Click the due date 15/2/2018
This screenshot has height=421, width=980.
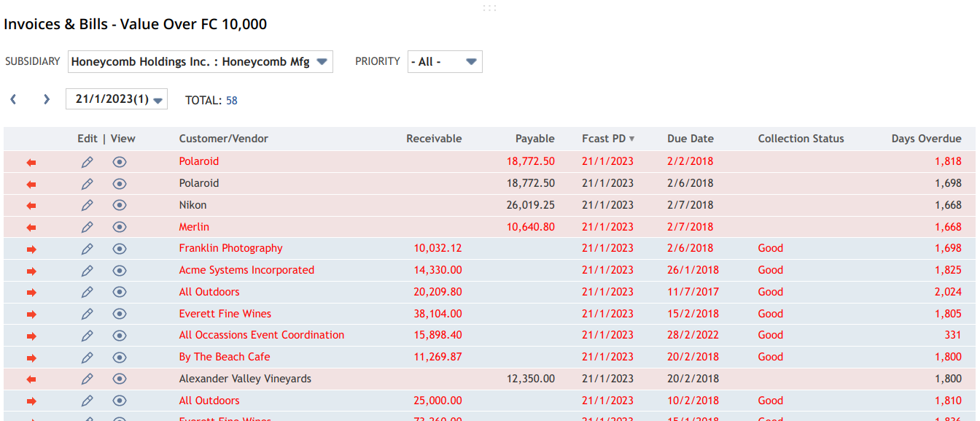(693, 314)
